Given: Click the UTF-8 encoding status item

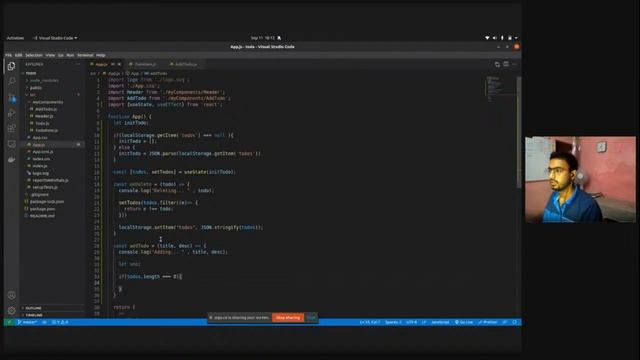Looking at the screenshot, I should coord(412,322).
